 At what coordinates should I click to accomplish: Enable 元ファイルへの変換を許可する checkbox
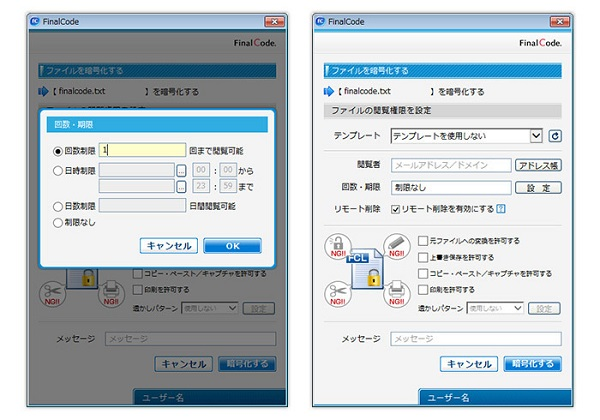click(x=421, y=240)
